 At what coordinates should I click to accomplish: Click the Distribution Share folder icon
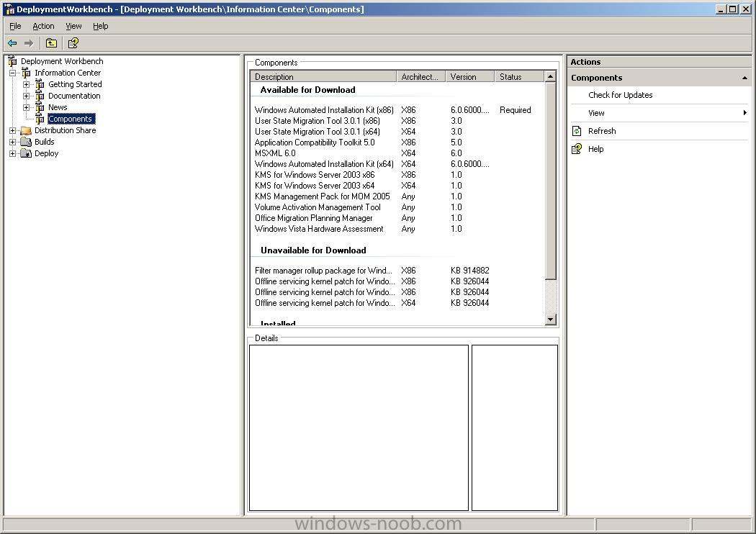[x=26, y=130]
